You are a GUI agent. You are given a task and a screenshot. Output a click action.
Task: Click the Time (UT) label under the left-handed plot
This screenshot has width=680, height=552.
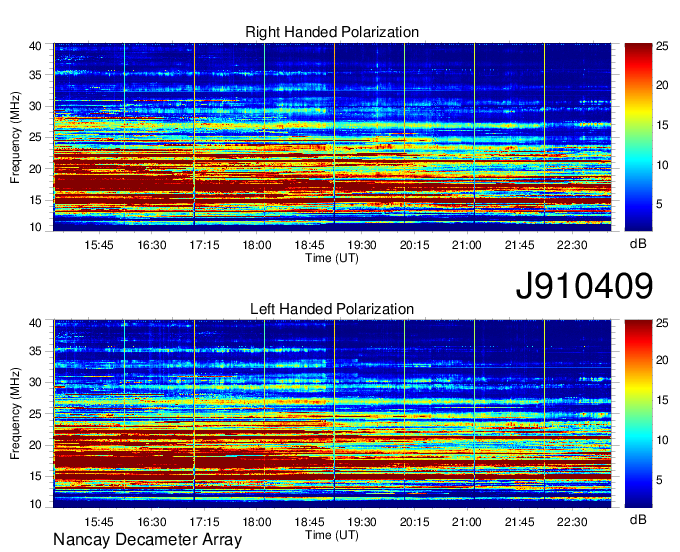(x=332, y=535)
